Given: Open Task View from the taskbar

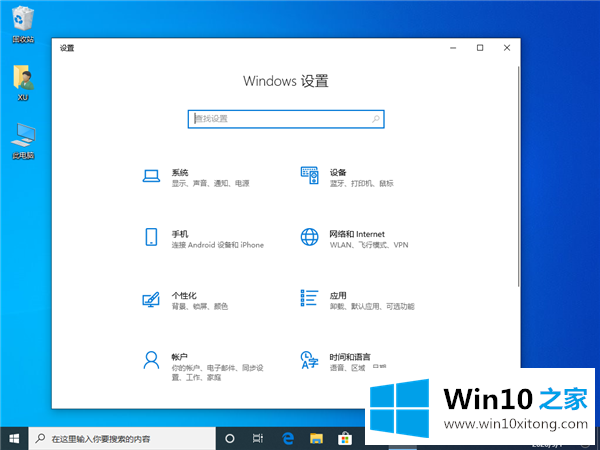Looking at the screenshot, I should click(258, 439).
